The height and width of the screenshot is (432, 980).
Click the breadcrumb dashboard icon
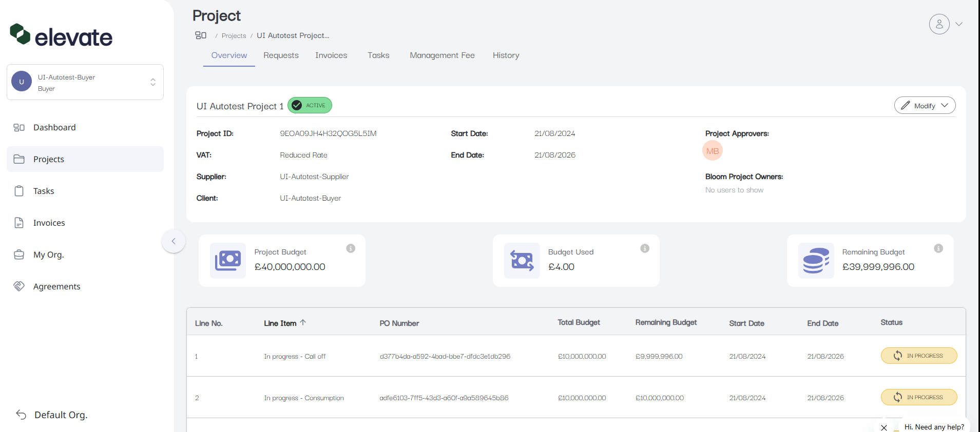pos(201,35)
